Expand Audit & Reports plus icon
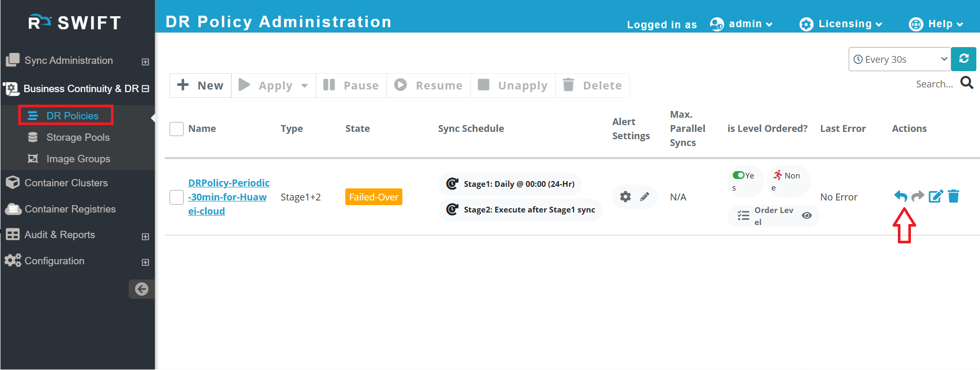Image resolution: width=980 pixels, height=370 pixels. pyautogui.click(x=145, y=237)
